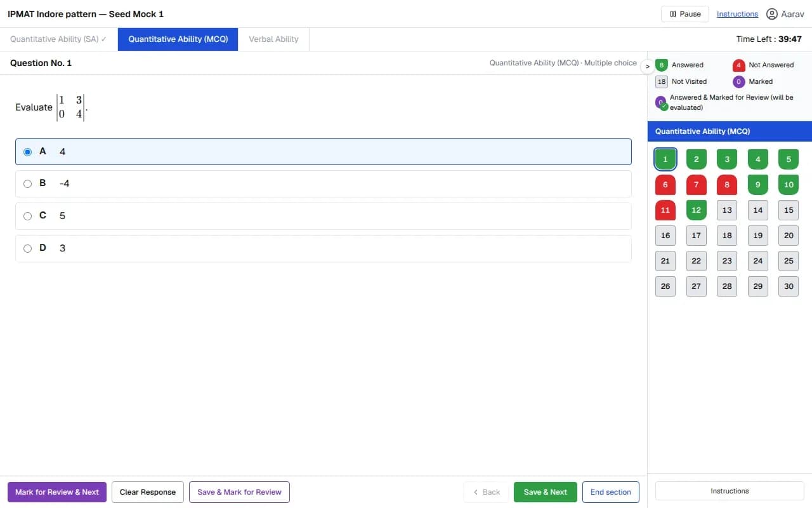Jump to unanswered question 7
The height and width of the screenshot is (508, 812).
pos(696,185)
